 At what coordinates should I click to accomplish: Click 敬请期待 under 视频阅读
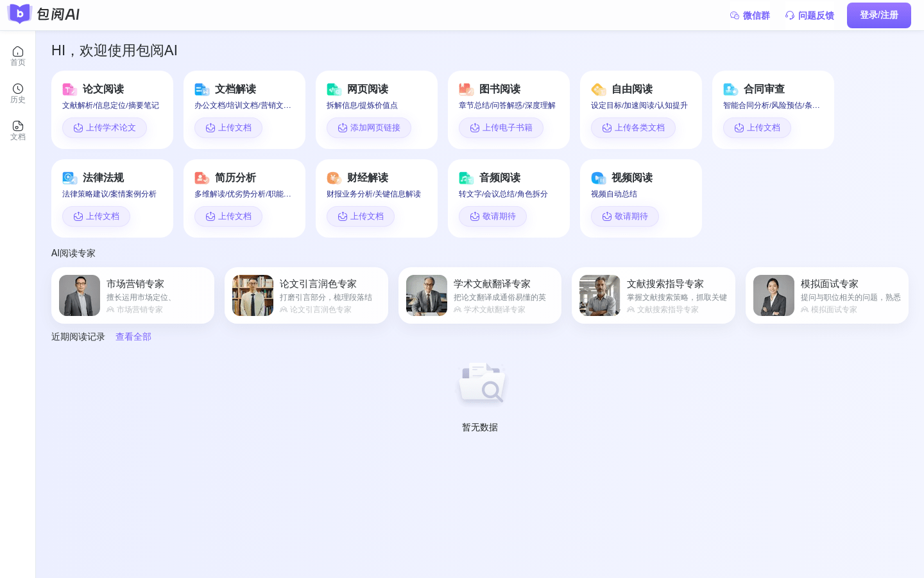click(625, 216)
